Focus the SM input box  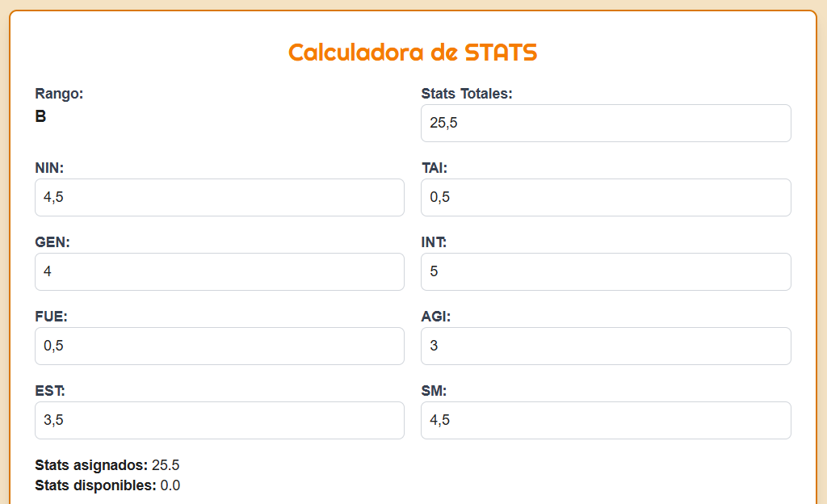[606, 420]
